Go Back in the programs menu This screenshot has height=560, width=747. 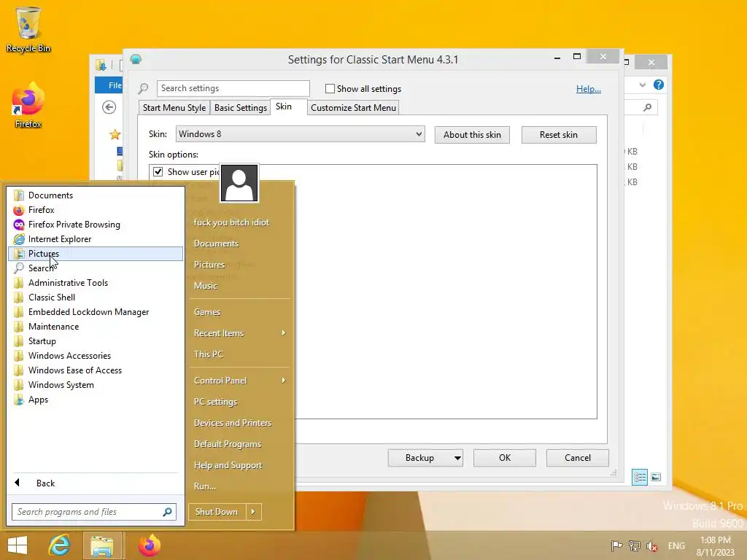96,483
